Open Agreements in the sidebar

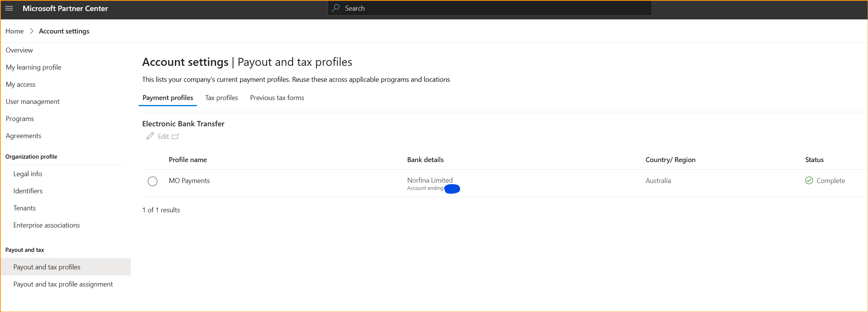click(24, 136)
